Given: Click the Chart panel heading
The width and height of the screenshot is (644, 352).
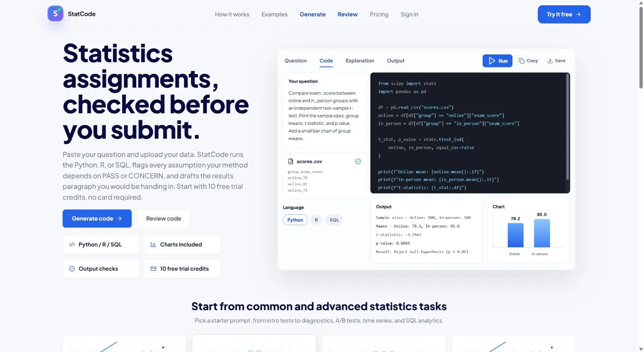Looking at the screenshot, I should (498, 207).
